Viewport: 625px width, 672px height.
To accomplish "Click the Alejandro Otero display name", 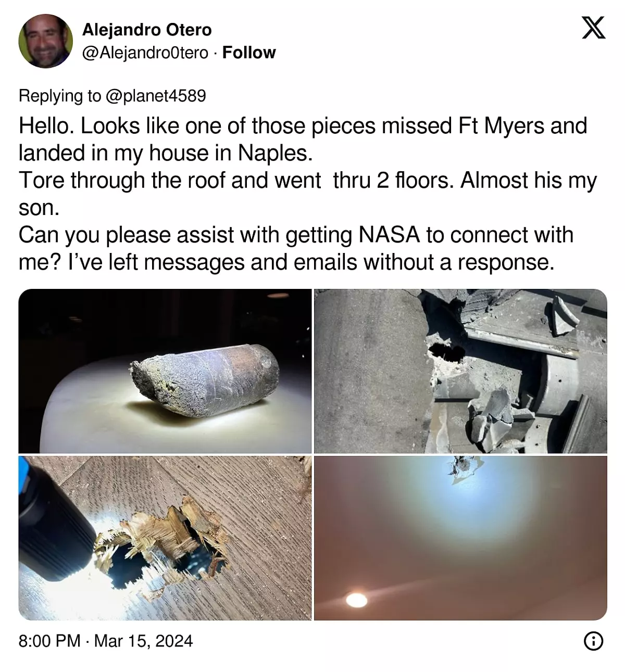I will [147, 30].
